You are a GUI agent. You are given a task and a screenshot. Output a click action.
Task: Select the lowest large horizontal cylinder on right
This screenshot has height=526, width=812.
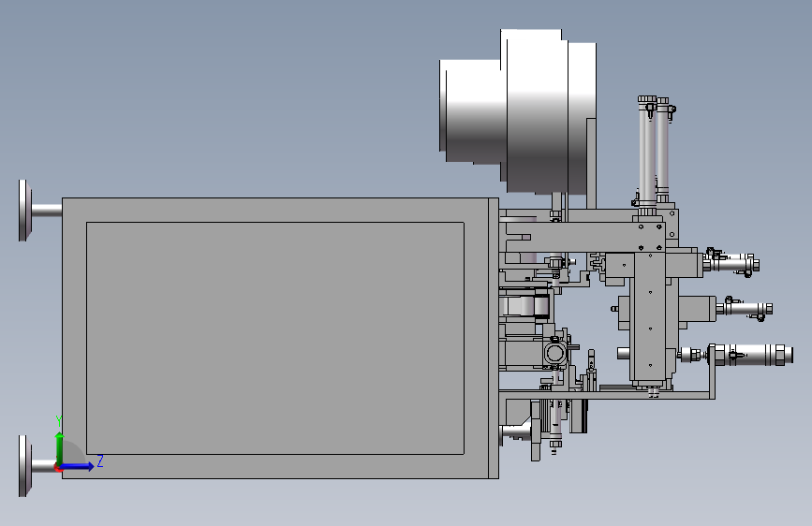(751, 355)
